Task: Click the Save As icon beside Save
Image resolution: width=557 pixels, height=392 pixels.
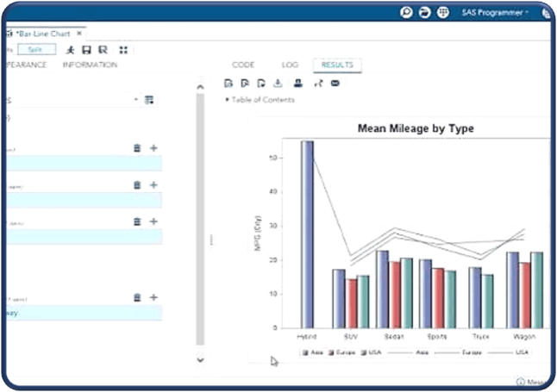Action: point(103,50)
